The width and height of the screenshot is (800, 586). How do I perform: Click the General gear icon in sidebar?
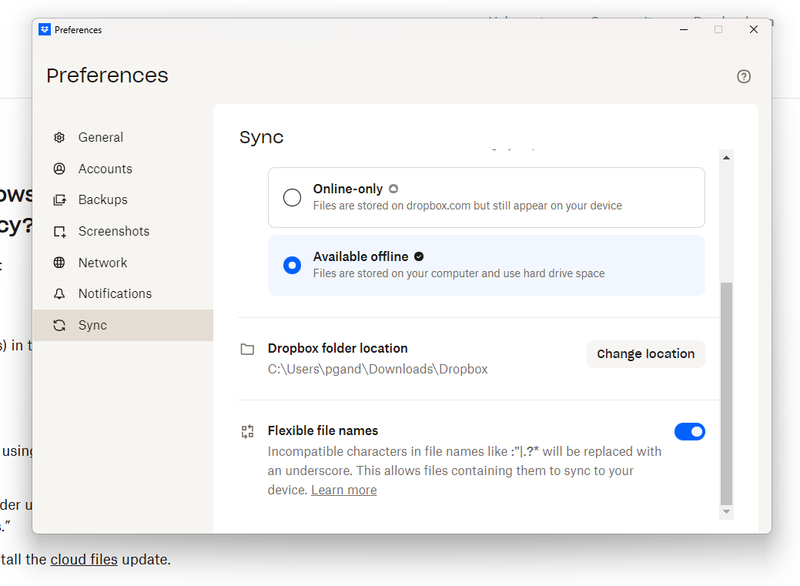point(60,138)
